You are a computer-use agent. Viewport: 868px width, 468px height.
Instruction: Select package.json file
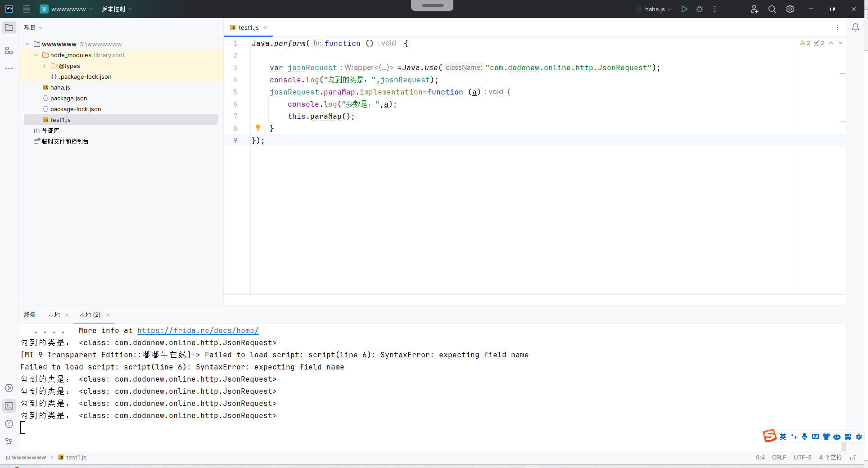pyautogui.click(x=65, y=98)
